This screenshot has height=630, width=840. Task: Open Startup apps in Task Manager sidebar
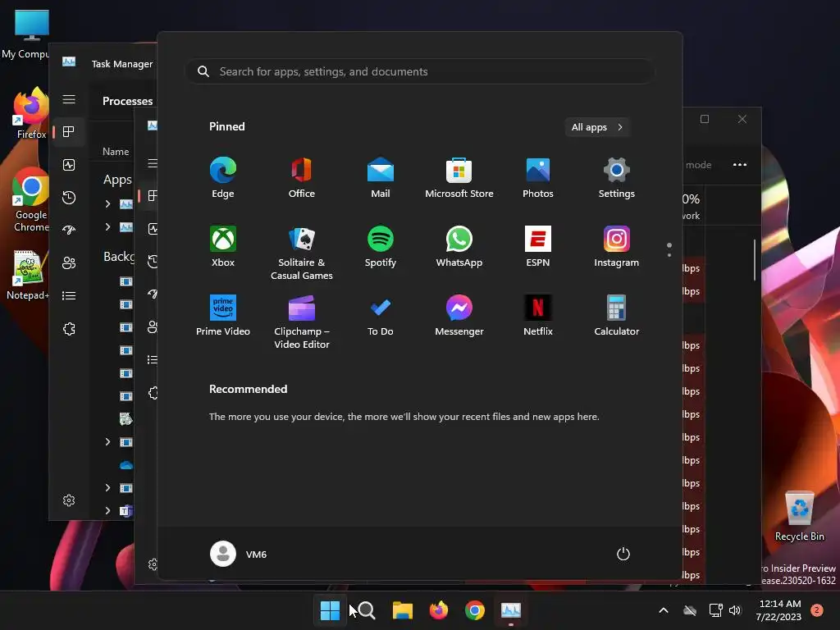[x=69, y=231]
